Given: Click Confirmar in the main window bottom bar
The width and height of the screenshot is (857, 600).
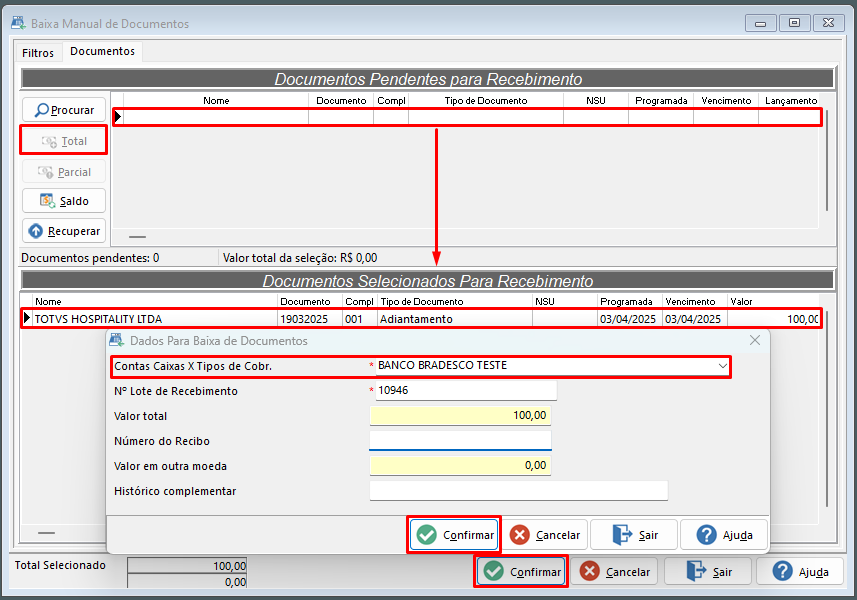Looking at the screenshot, I should tap(521, 572).
